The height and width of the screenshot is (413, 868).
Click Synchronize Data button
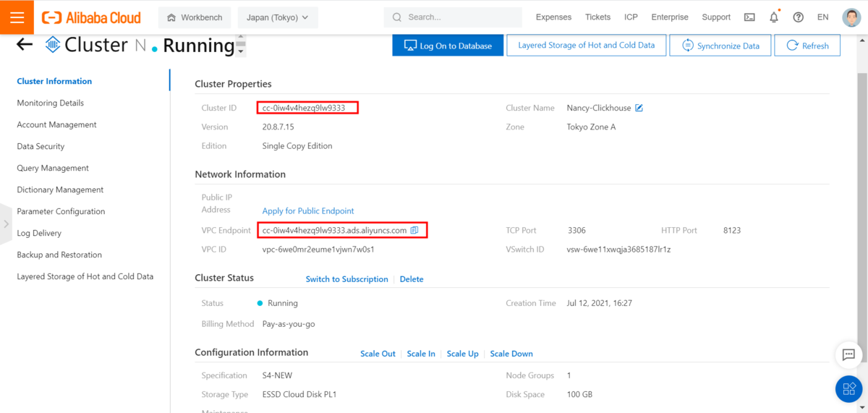[720, 45]
